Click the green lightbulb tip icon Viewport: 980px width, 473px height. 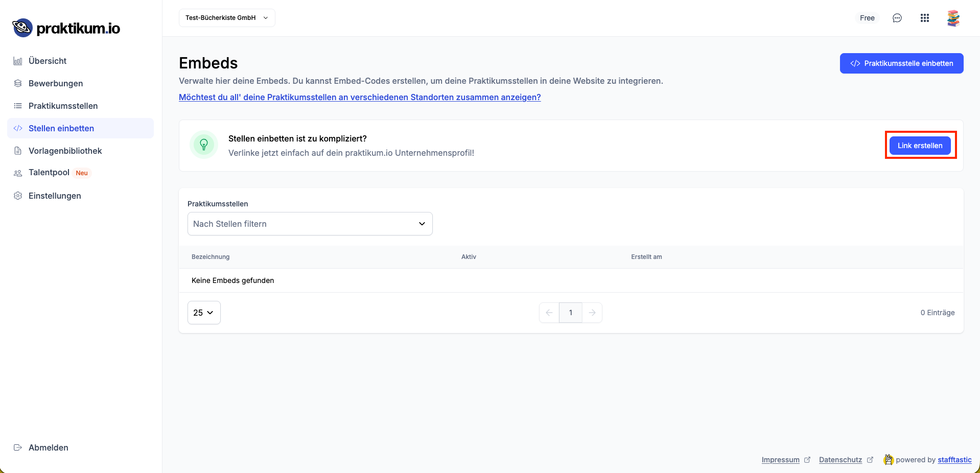pyautogui.click(x=204, y=145)
